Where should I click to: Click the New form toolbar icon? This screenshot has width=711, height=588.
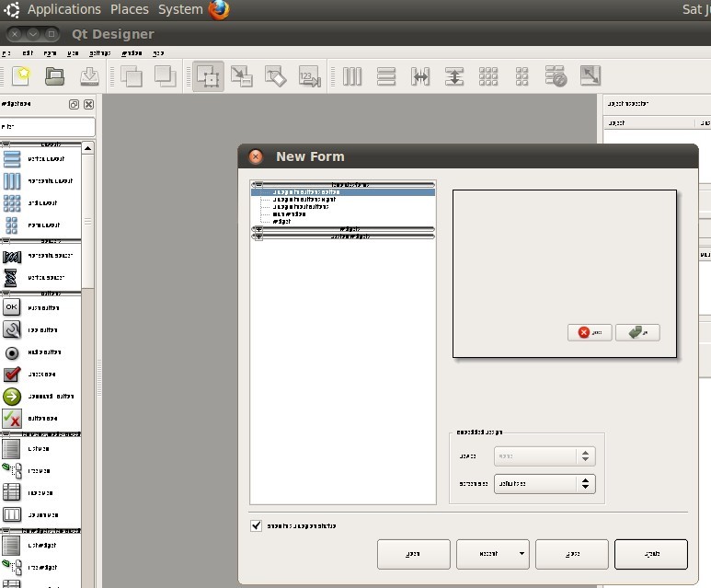pos(21,76)
